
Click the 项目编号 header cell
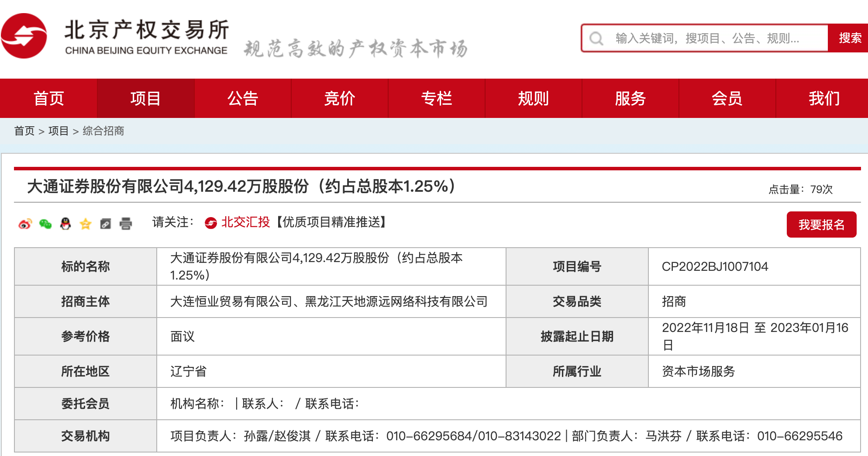pyautogui.click(x=577, y=266)
